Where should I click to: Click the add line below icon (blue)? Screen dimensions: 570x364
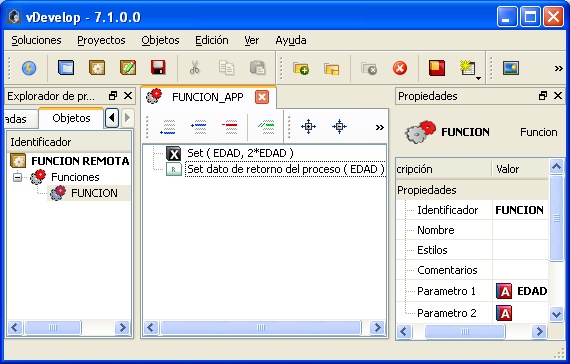point(168,127)
